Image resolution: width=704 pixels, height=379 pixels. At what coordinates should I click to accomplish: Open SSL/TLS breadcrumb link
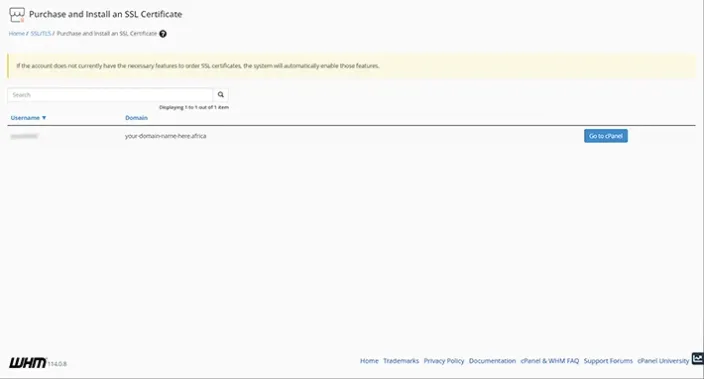(41, 34)
